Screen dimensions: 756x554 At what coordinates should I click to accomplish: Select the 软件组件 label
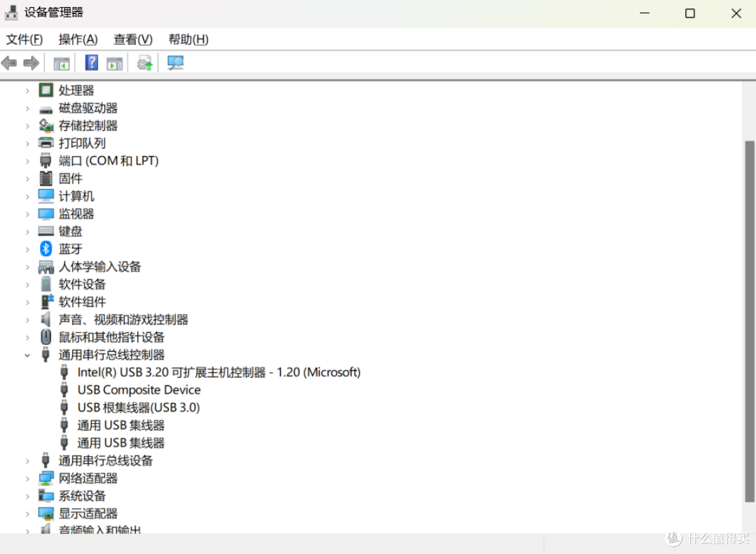[82, 301]
